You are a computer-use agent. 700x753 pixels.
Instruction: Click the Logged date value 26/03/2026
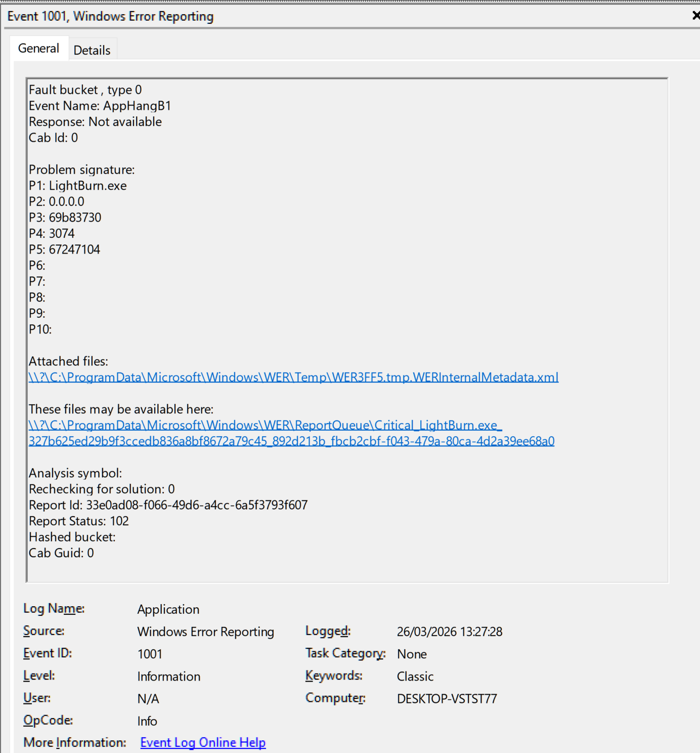pyautogui.click(x=449, y=632)
